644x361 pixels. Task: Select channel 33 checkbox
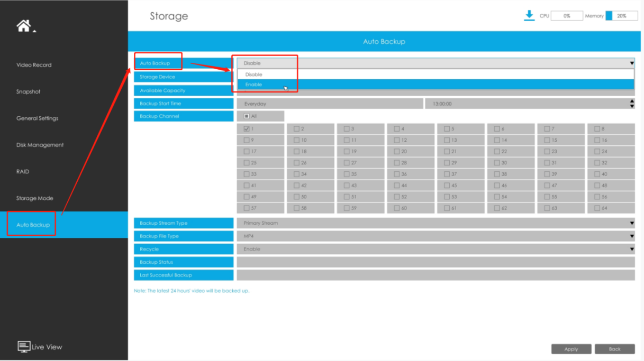[x=247, y=174]
